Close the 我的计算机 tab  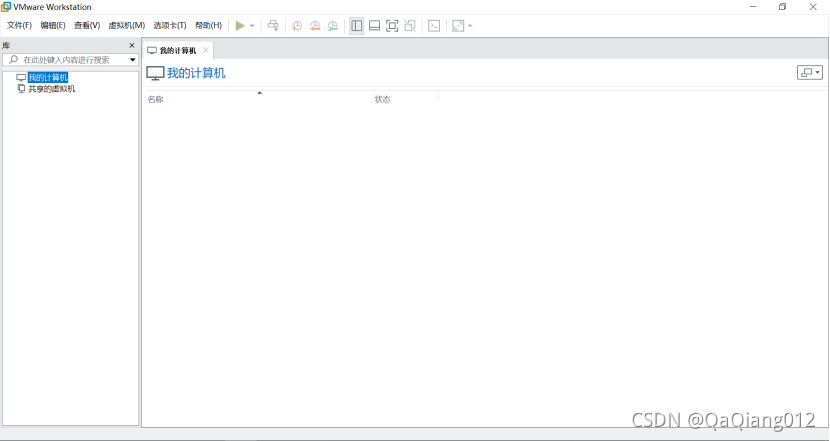206,50
